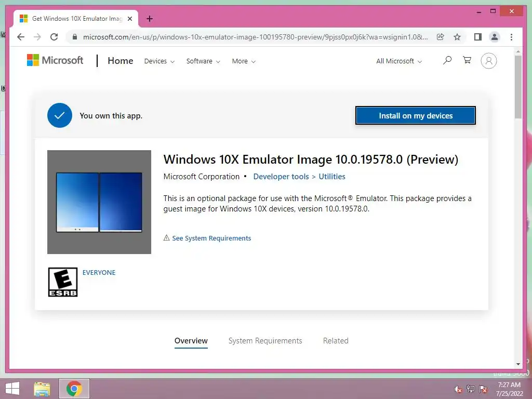Screen dimensions: 532x399
Task: Share this page via share icon
Action: point(441,37)
